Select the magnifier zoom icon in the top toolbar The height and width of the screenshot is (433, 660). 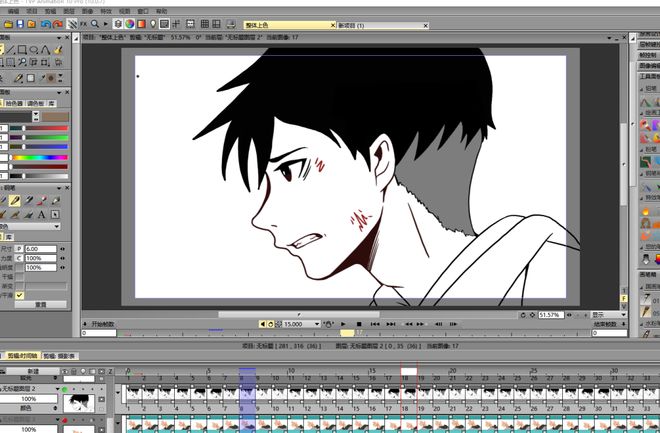tap(95, 24)
